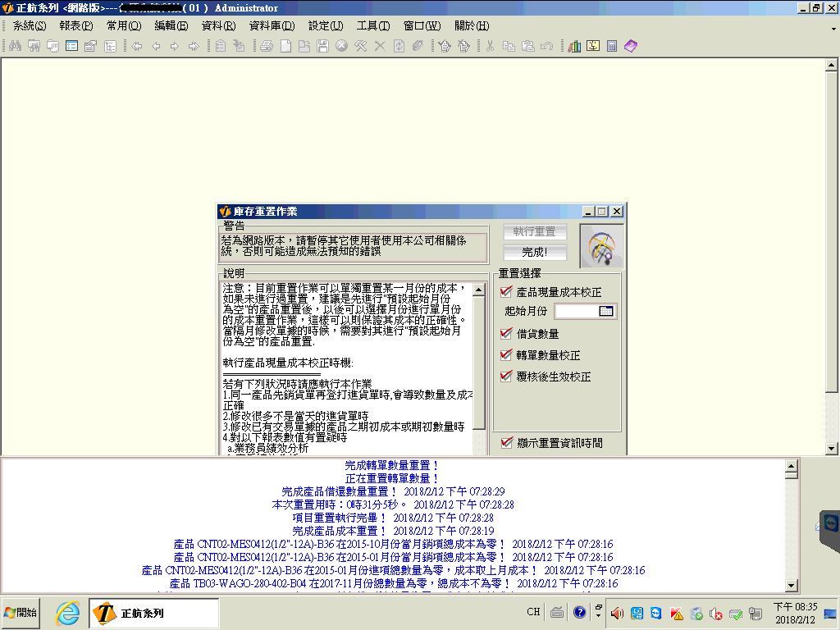Click the tree-structure list toolbar icon
840x630 pixels.
111,46
